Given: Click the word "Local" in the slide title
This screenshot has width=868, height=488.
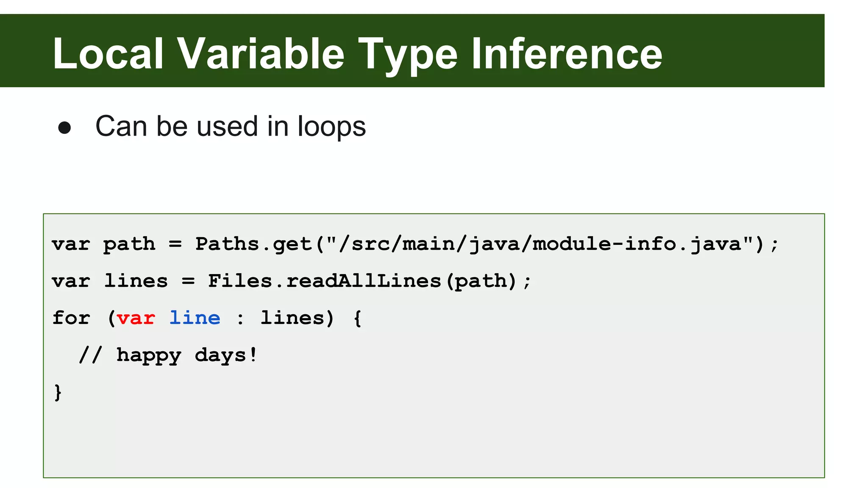Looking at the screenshot, I should (108, 54).
